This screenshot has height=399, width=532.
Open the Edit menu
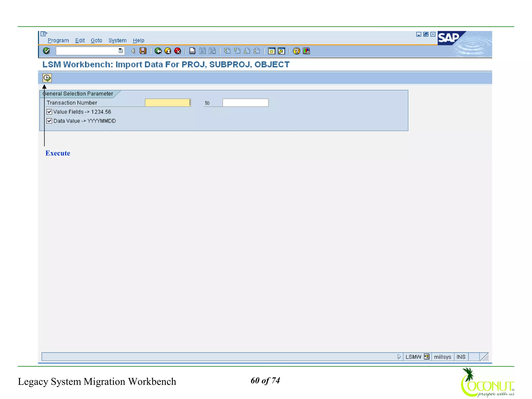(x=80, y=41)
